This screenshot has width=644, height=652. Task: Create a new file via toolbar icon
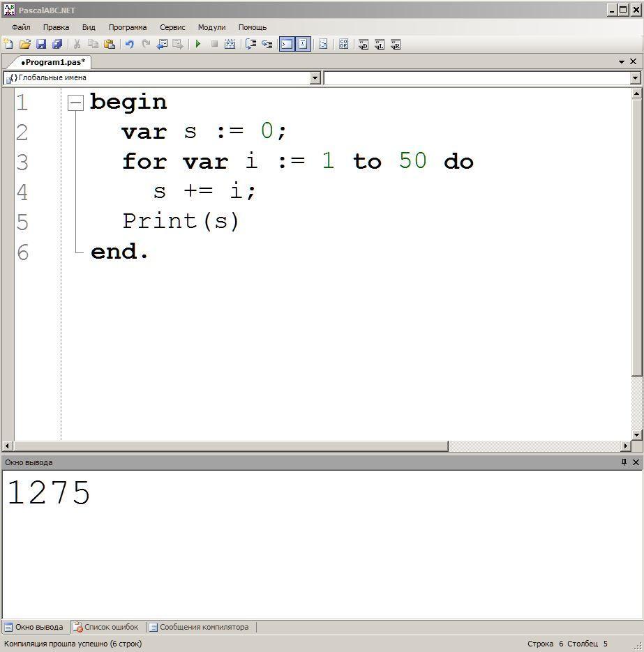point(8,44)
